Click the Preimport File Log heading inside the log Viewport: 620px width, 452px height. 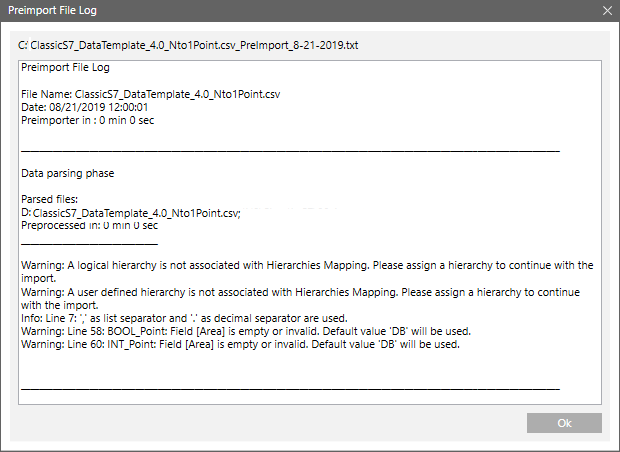[66, 68]
